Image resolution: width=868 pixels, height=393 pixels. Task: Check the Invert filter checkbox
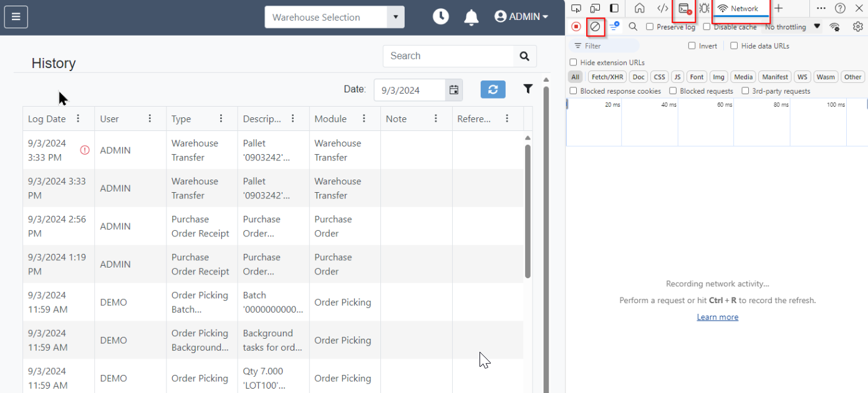click(x=692, y=46)
